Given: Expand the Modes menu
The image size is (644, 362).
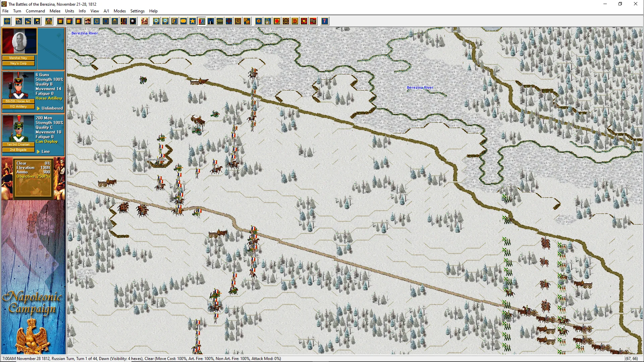Looking at the screenshot, I should tap(119, 11).
